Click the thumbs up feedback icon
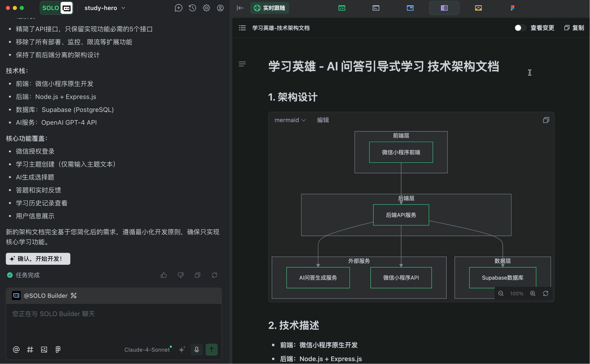 click(164, 275)
